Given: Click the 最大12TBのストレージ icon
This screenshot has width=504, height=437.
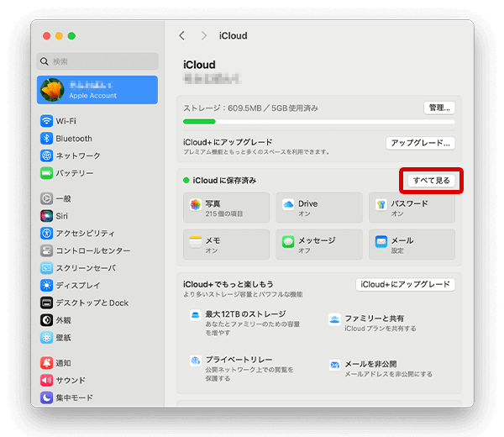Looking at the screenshot, I should [196, 315].
